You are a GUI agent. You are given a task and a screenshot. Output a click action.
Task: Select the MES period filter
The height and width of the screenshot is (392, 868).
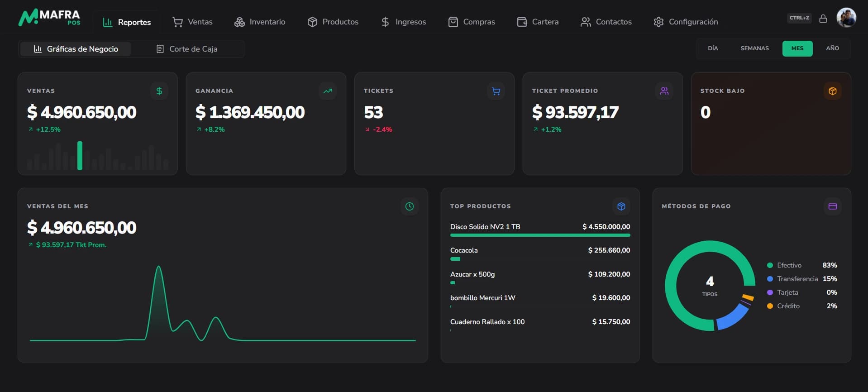coord(797,48)
